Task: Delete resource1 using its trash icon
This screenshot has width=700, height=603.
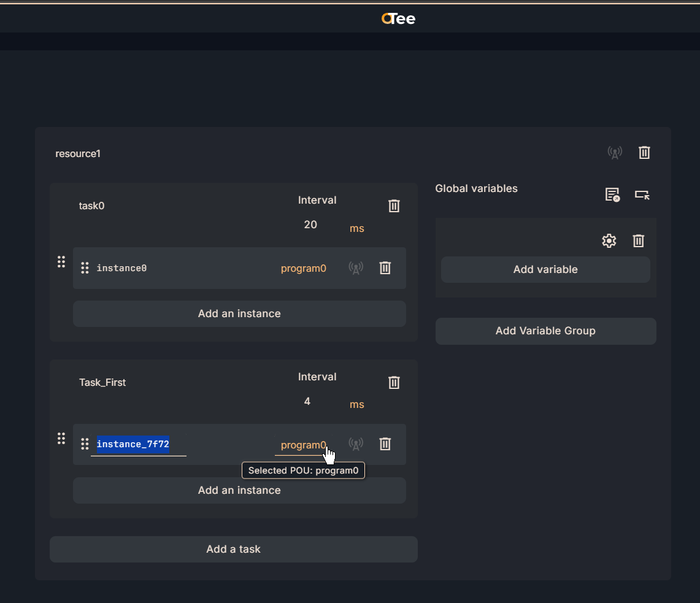Action: coord(644,153)
